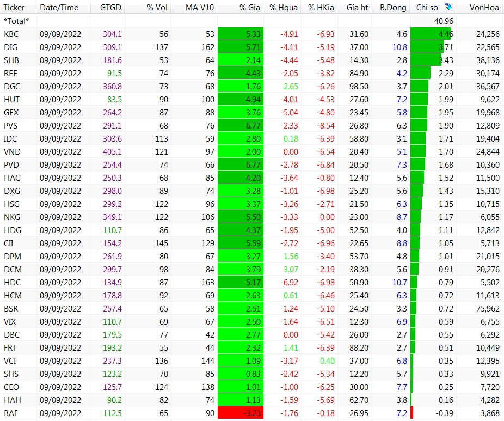Click the Gia ht column header
This screenshot has height=421, width=504.
[x=357, y=8]
